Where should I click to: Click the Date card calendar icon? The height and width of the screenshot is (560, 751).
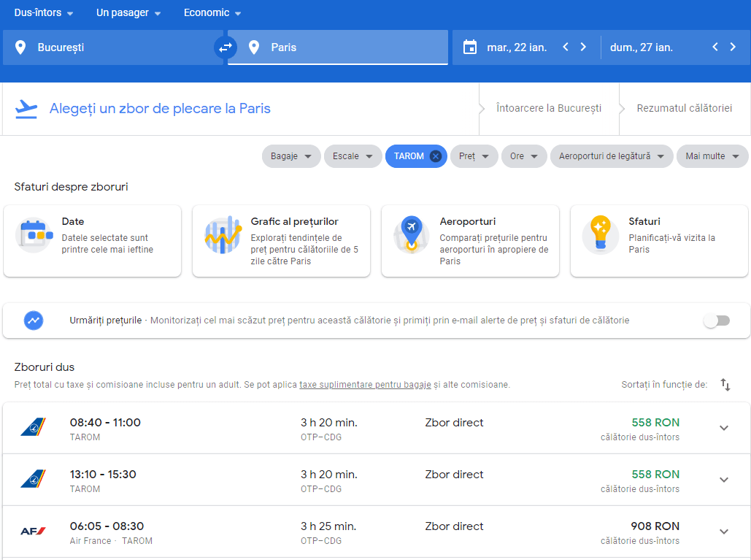pyautogui.click(x=34, y=235)
